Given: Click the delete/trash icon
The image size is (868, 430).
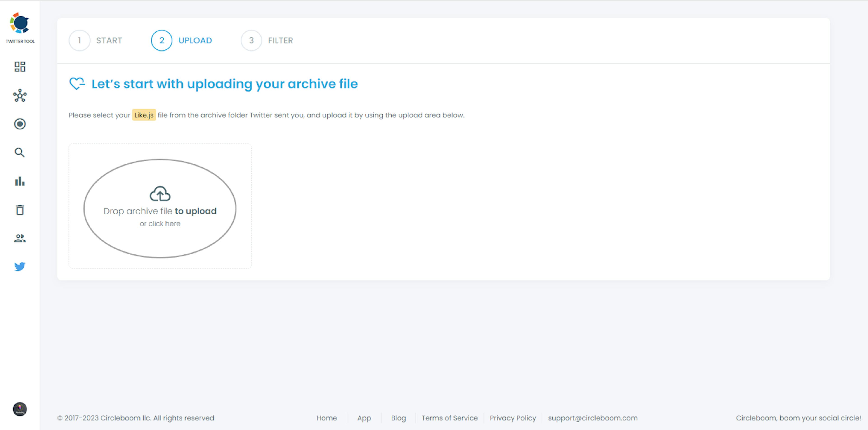Looking at the screenshot, I should [x=20, y=210].
